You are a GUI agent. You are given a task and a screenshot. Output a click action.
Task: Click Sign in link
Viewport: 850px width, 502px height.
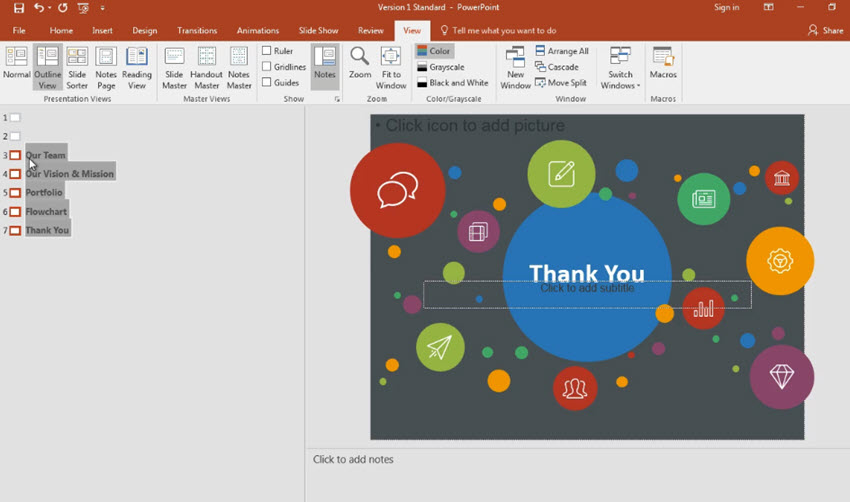tap(726, 7)
